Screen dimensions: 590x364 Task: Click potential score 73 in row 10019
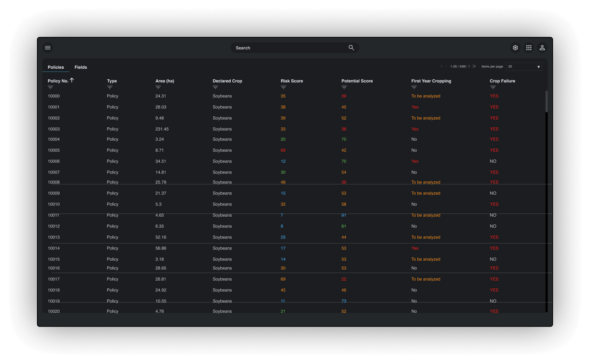344,301
